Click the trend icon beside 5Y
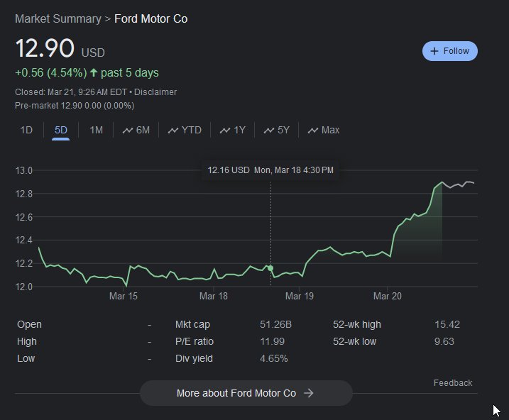Screen dimensions: 509x420 (269, 131)
